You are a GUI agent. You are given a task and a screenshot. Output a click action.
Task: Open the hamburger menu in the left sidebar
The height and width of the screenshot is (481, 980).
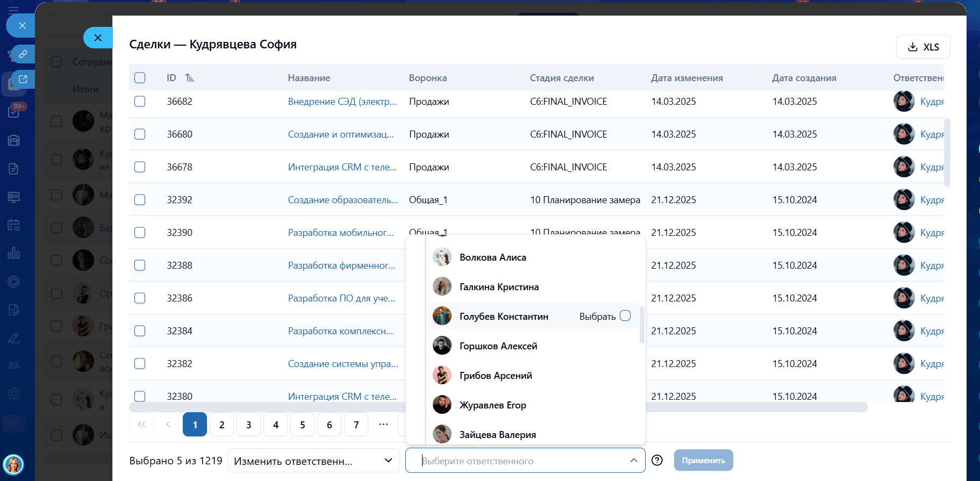(13, 10)
